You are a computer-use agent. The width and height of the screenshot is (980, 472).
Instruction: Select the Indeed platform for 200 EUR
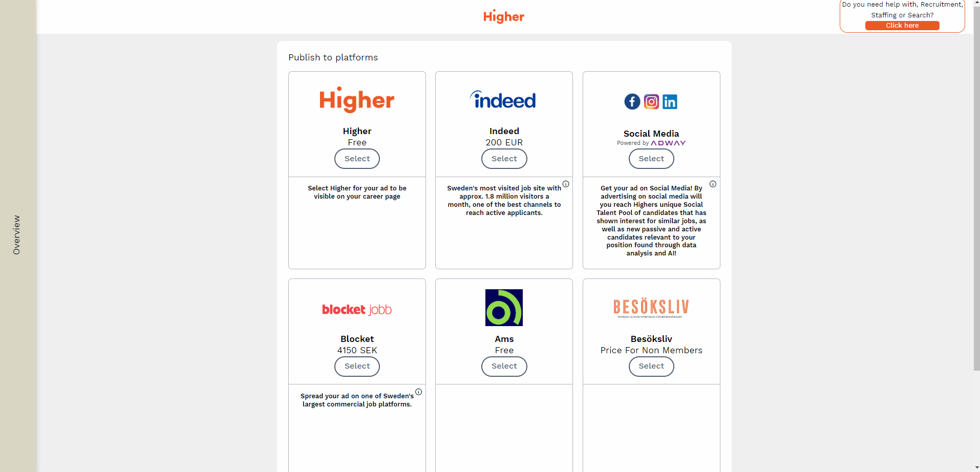[504, 159]
